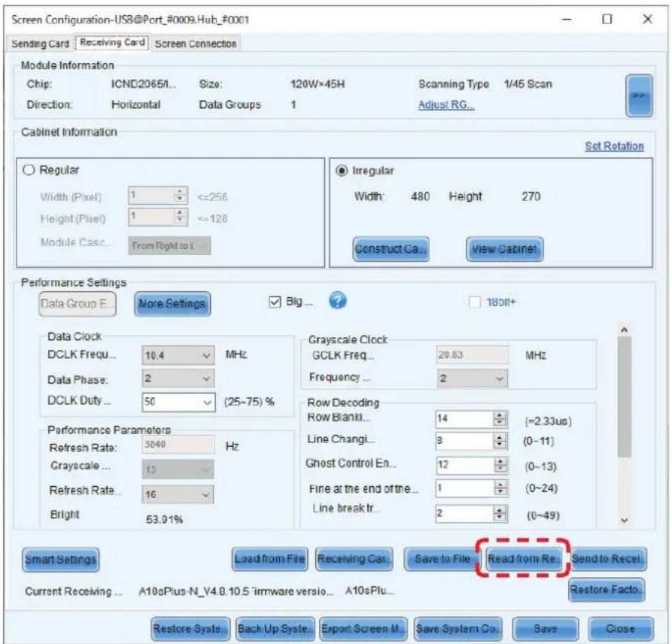Viewport: 672px width, 644px height.
Task: Click the Save System Configuration button
Action: [458, 629]
